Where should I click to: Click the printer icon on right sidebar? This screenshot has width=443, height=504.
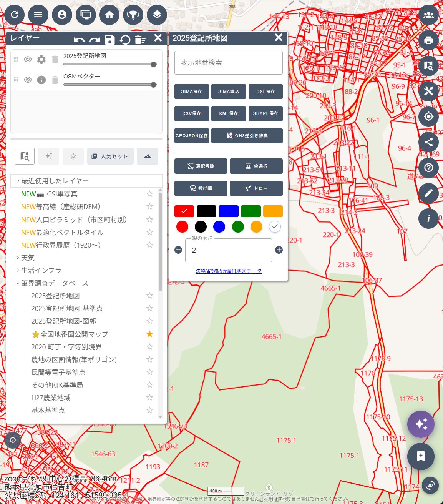tap(428, 40)
